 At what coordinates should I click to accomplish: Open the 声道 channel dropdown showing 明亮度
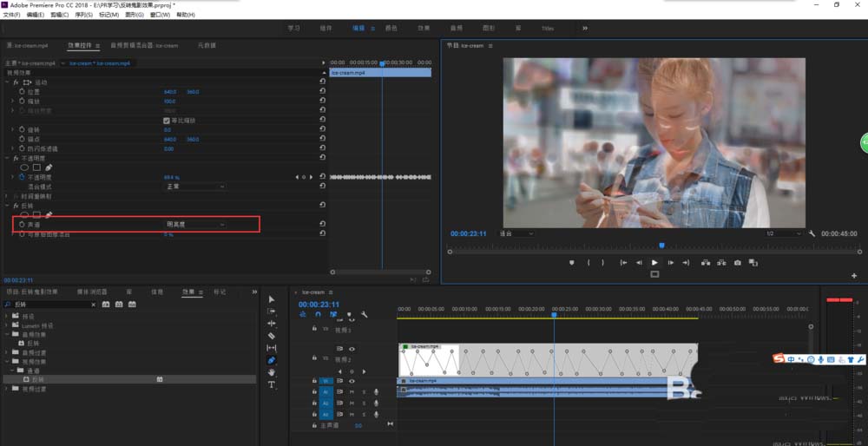[x=195, y=225]
